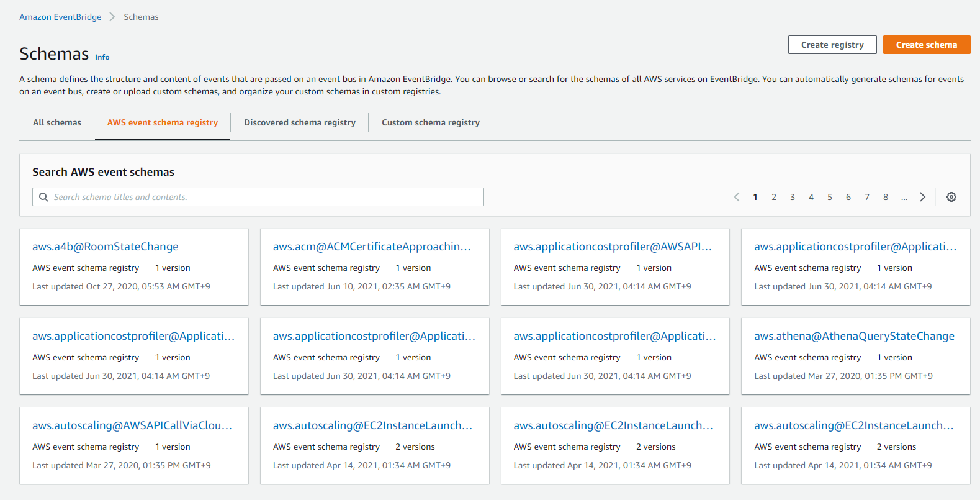Screen dimensions: 980x500
Task: Click Search AWS event schemas heading
Action: pyautogui.click(x=103, y=172)
